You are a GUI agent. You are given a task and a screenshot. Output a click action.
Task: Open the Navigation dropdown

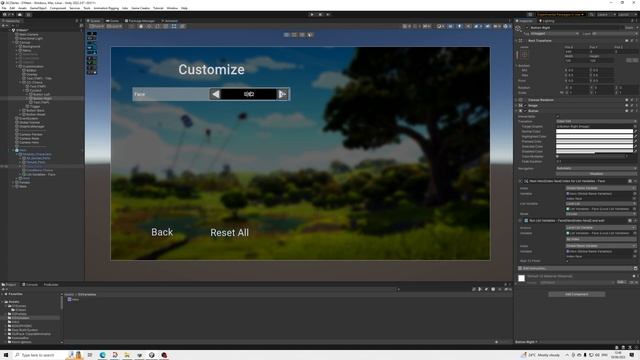tap(596, 168)
